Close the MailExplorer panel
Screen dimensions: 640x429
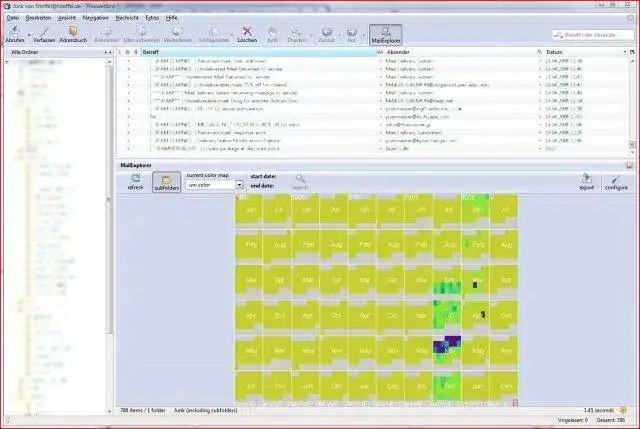point(629,165)
